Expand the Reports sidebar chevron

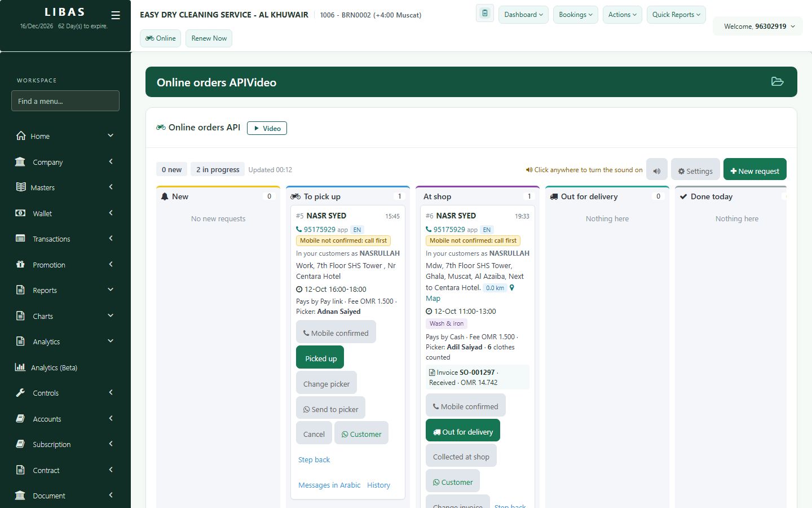[x=111, y=290]
